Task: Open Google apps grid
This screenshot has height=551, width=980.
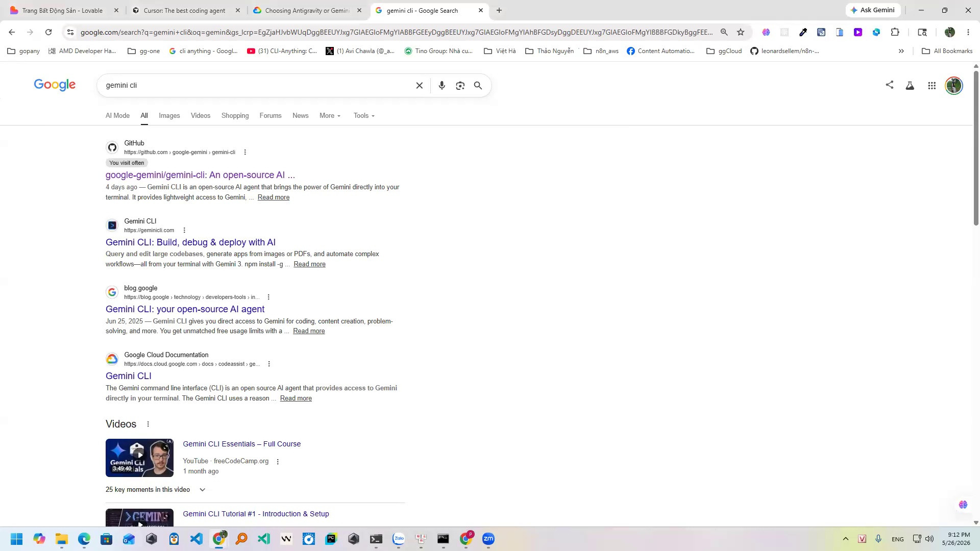Action: click(932, 86)
